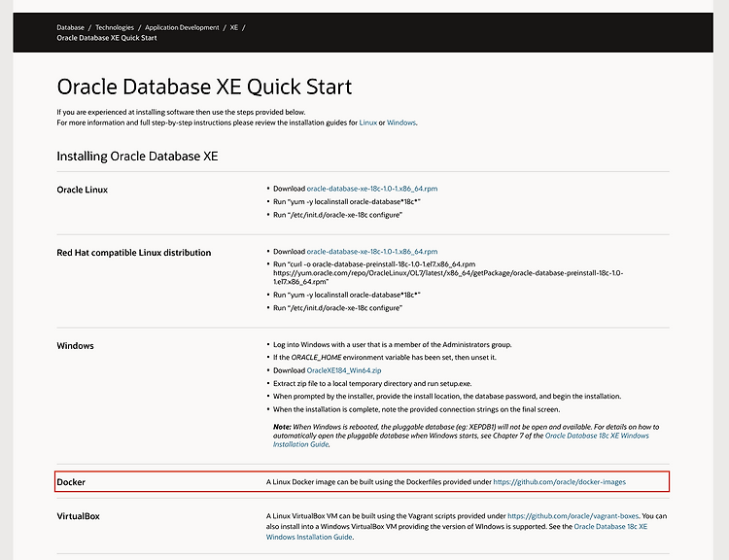Select the Red Hat compatible Linux distribution label
Viewport: 729px width, 560px height.
(x=134, y=253)
